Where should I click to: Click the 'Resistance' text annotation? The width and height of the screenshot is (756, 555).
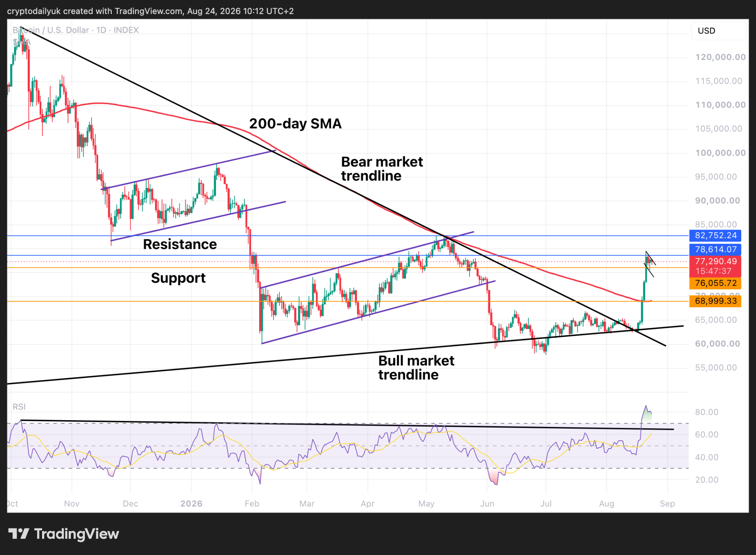coord(180,244)
